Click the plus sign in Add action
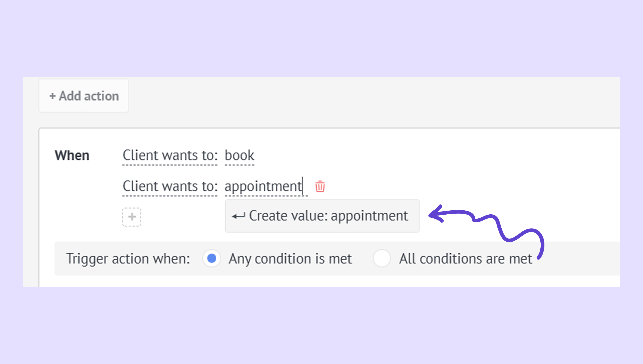Screen dimensions: 643x364 click(52, 96)
